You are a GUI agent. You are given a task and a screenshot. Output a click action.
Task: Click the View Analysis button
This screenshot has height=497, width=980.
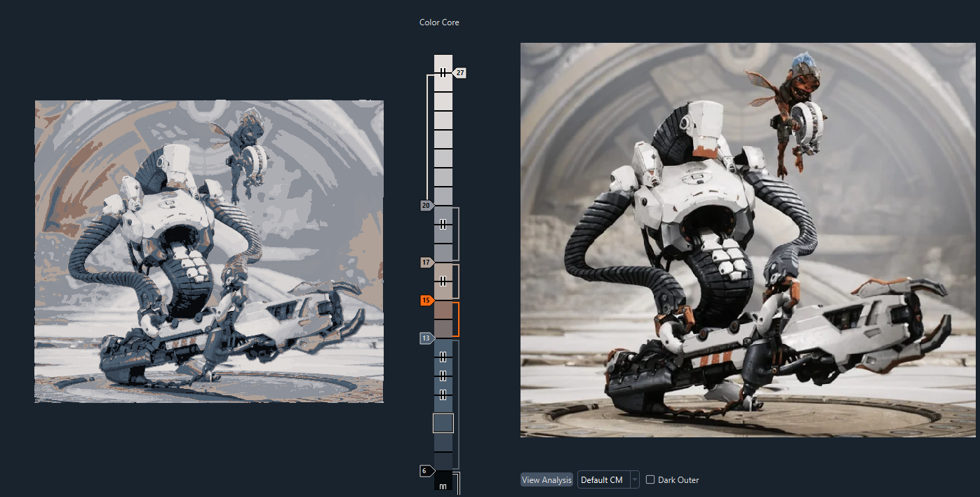[546, 479]
